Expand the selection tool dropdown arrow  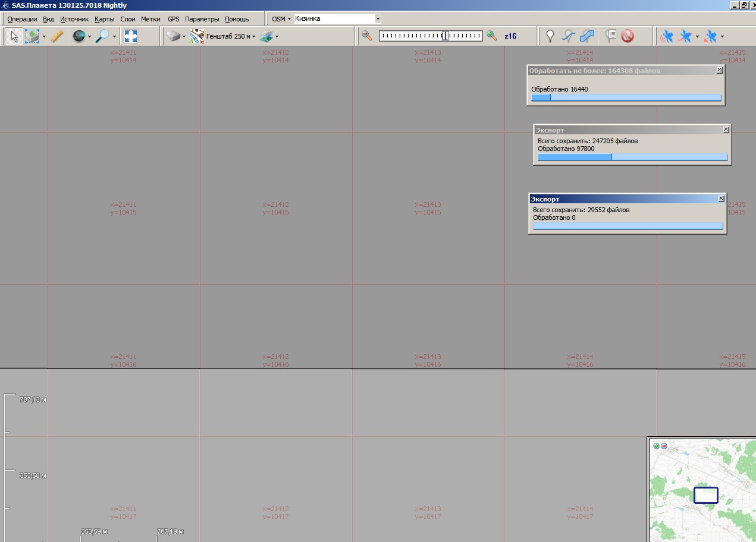44,37
